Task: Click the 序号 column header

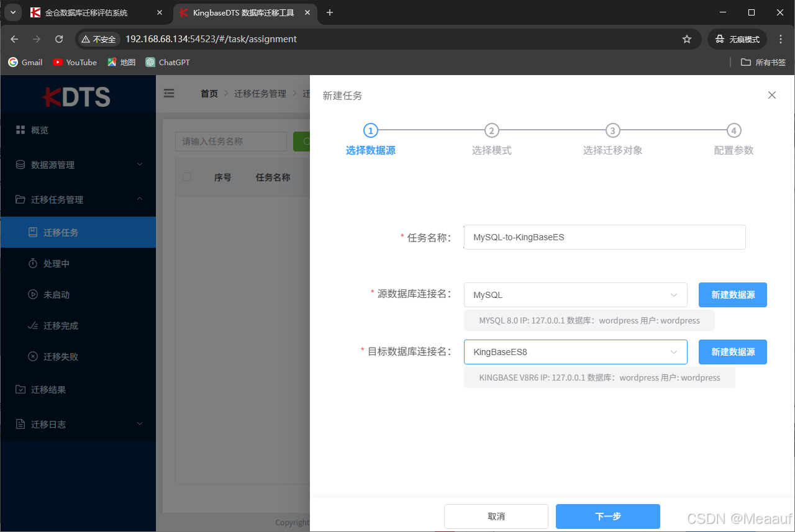Action: [x=223, y=178]
